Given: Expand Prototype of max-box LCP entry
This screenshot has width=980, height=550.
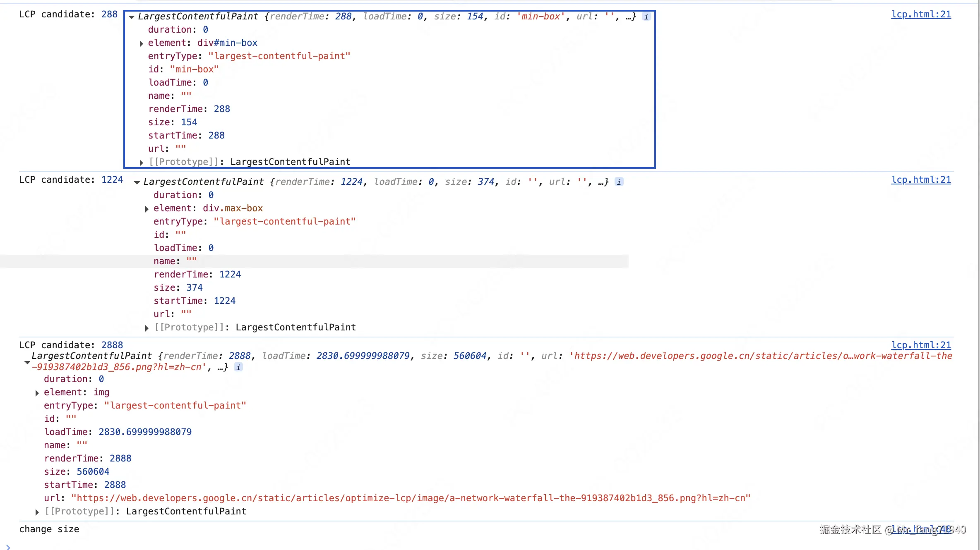Looking at the screenshot, I should (147, 328).
